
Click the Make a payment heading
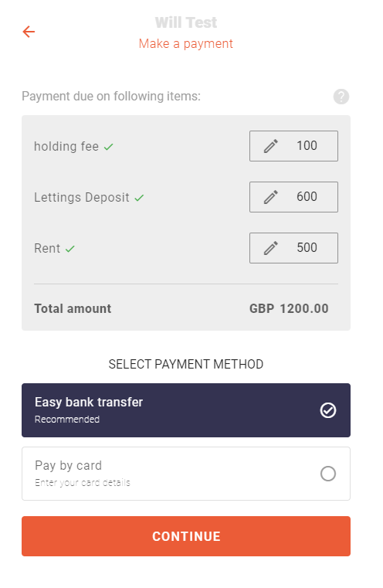186,43
